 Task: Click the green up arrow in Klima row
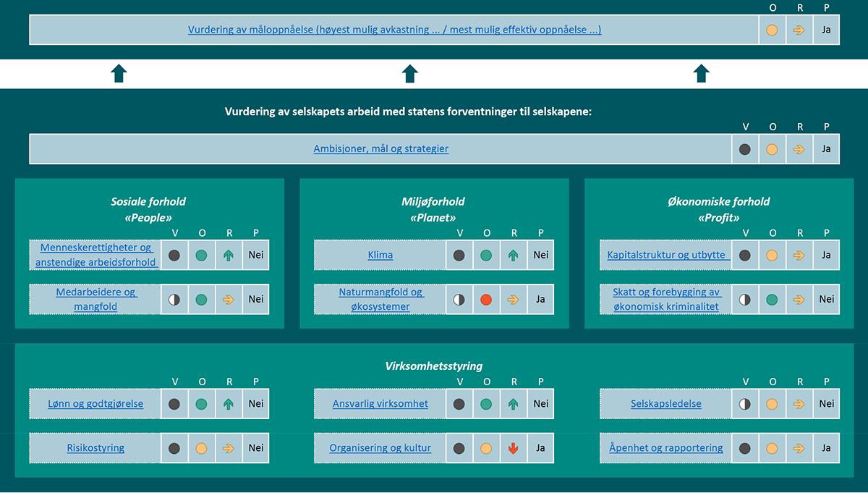pyautogui.click(x=514, y=255)
